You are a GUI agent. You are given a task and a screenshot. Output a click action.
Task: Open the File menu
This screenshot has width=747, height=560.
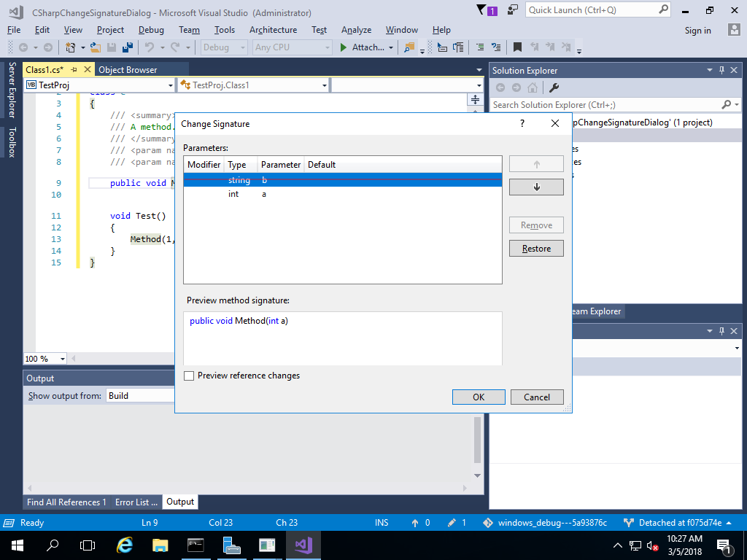coord(14,29)
